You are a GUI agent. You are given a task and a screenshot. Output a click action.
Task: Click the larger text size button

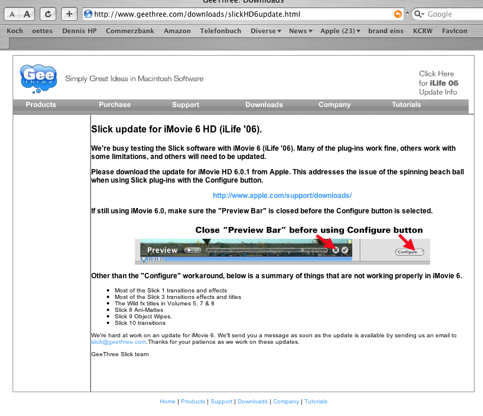[x=27, y=14]
